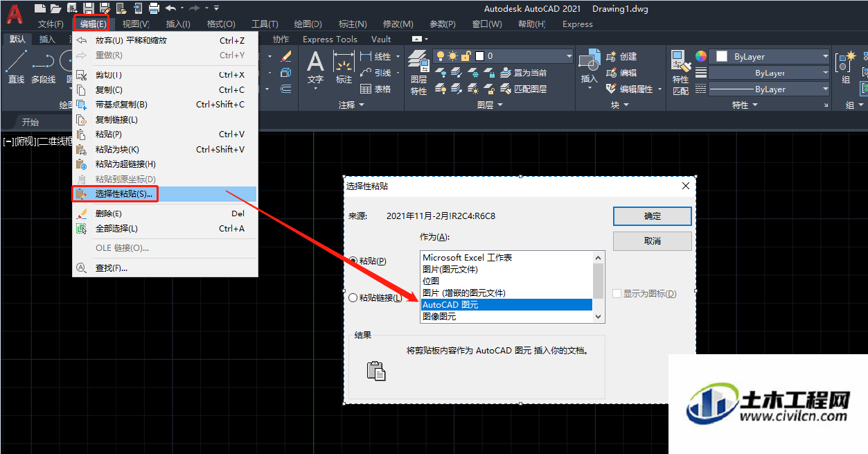Click the Plot printer icon
868x454 pixels.
(x=154, y=8)
